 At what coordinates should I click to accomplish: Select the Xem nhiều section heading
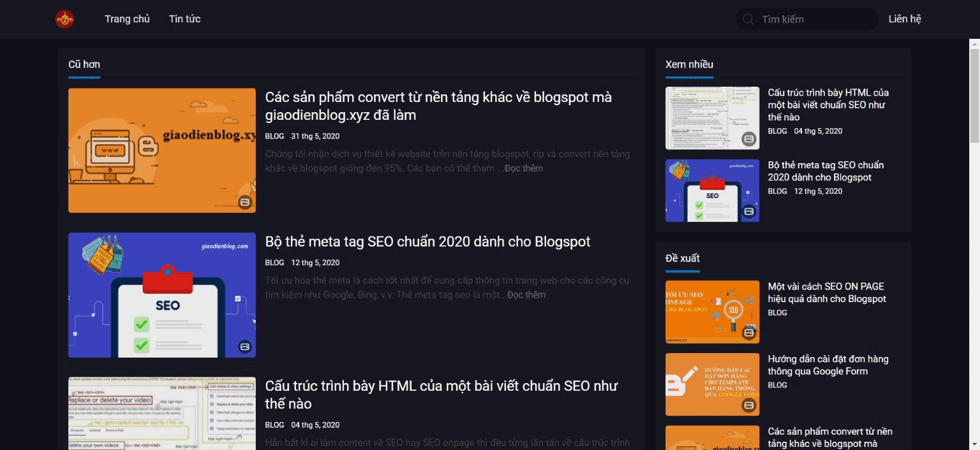coord(689,64)
